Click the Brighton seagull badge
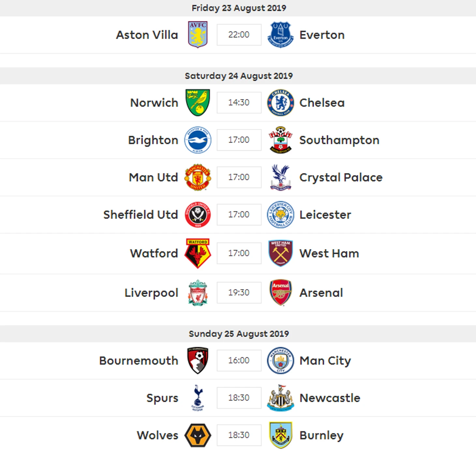 [198, 140]
